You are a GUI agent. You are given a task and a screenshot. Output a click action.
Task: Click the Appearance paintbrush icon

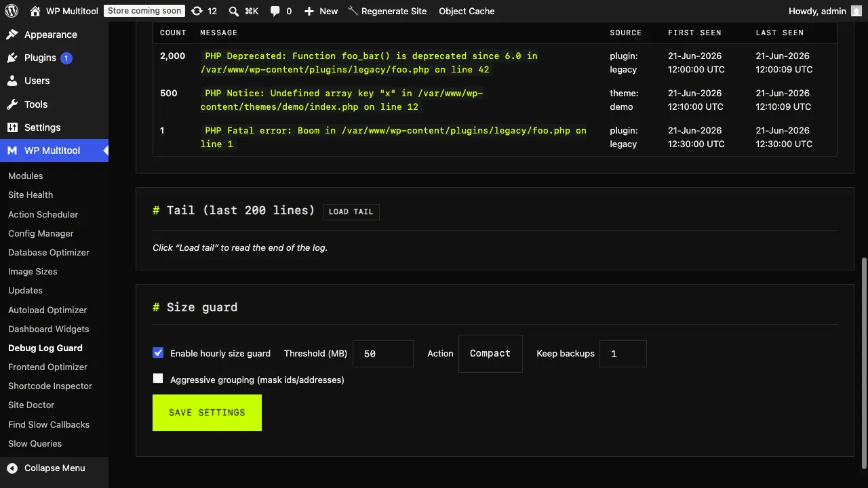(x=12, y=35)
